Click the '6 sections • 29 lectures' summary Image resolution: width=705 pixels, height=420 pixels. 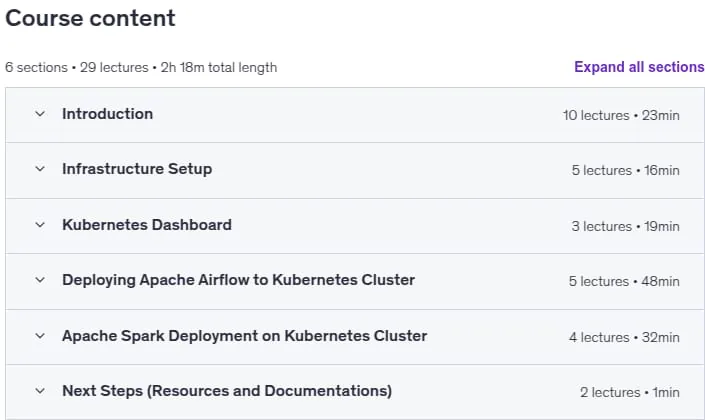76,67
